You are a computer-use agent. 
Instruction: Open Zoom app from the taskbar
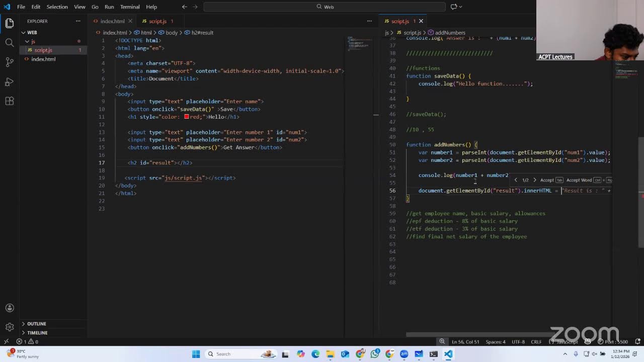[x=404, y=354]
